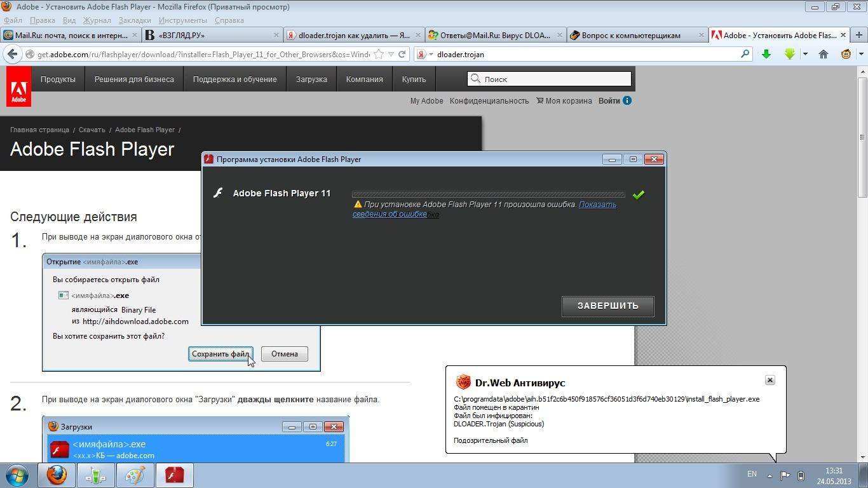The image size is (868, 488).
Task: Open Продукты in the Adobe navigation
Action: point(58,79)
